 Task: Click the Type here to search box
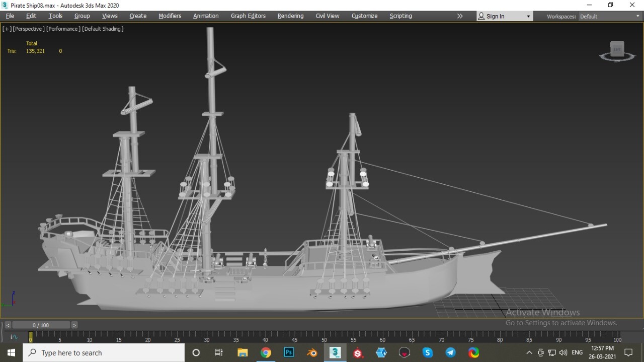click(104, 352)
